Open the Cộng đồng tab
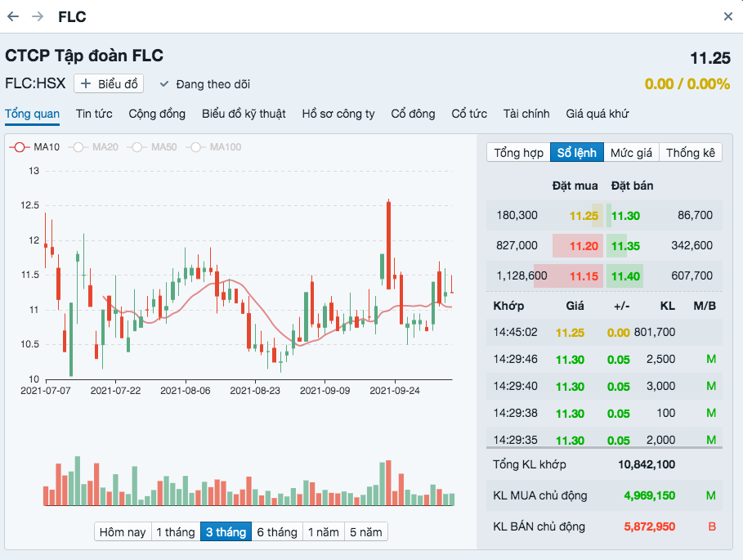 [157, 114]
